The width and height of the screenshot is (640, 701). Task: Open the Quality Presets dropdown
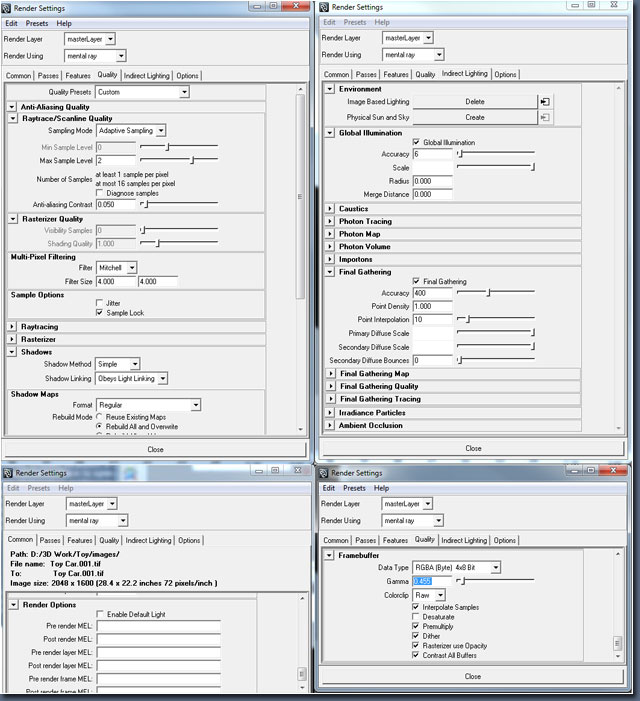143,92
